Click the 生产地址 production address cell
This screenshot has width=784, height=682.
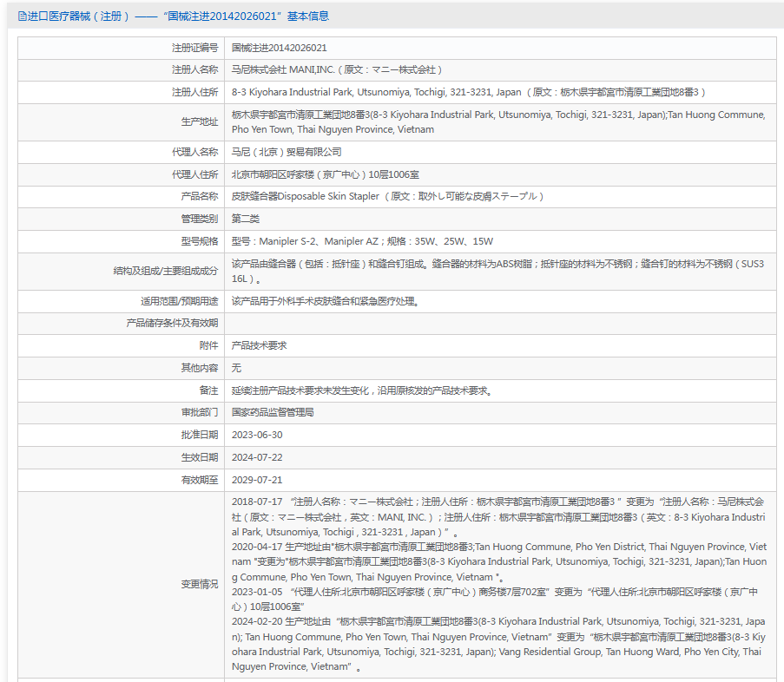coord(500,122)
